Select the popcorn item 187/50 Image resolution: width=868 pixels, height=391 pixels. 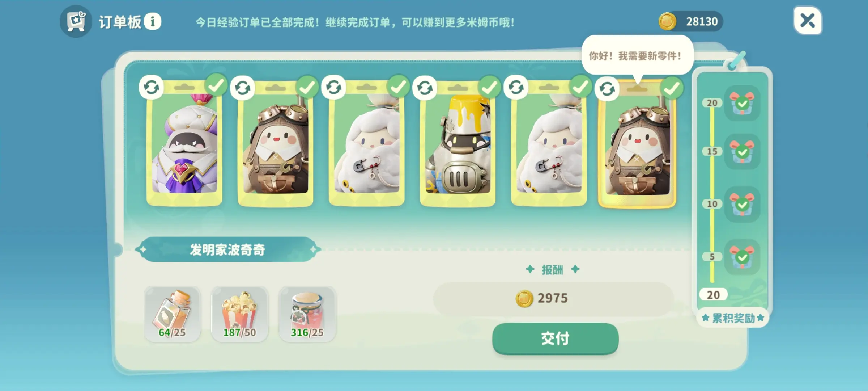239,314
